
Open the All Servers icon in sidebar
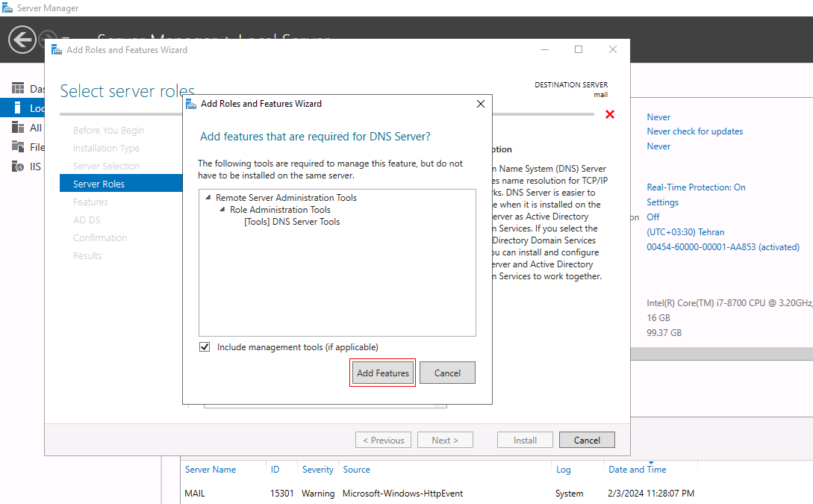click(18, 128)
